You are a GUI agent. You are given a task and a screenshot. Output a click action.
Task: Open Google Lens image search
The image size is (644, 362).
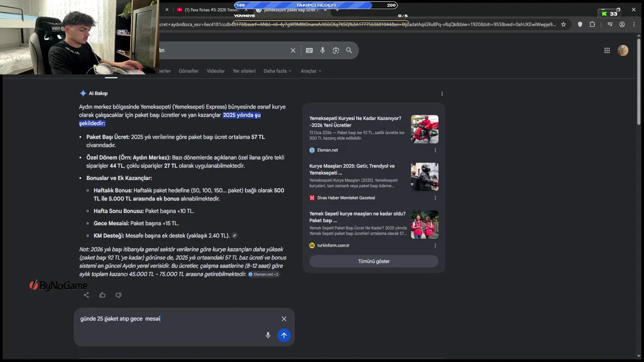click(336, 50)
